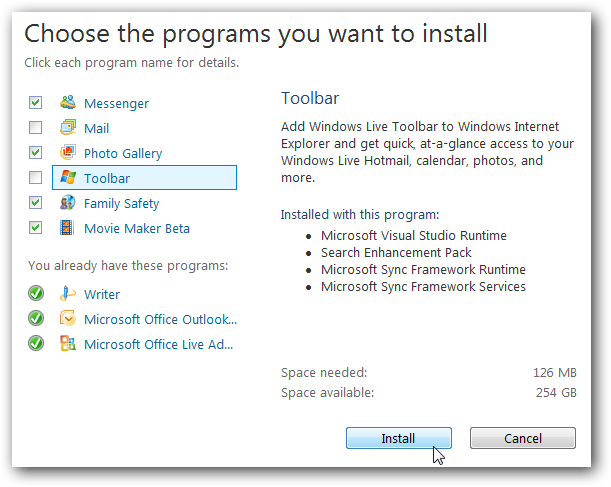Check the Toolbar checkbox
This screenshot has height=487, width=611.
(36, 178)
